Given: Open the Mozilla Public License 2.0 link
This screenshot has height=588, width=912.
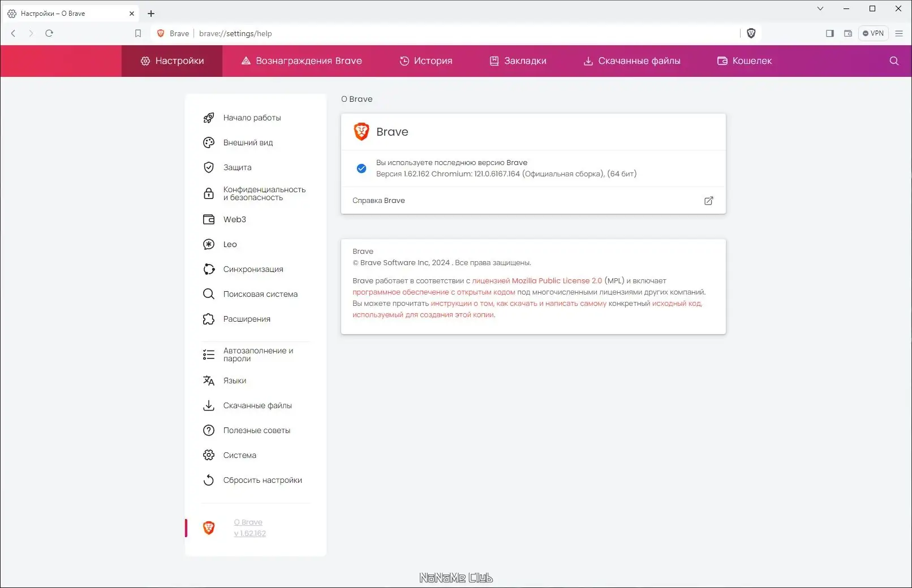Looking at the screenshot, I should [537, 281].
